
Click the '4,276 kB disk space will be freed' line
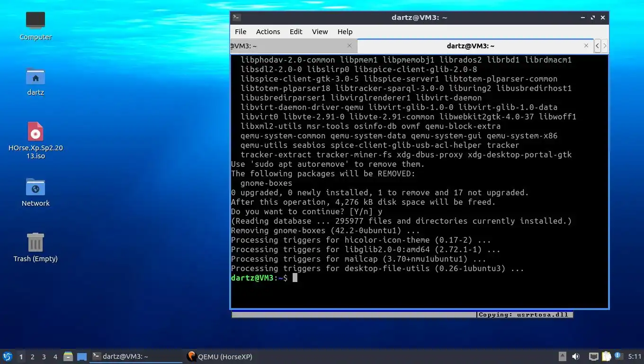(x=363, y=202)
